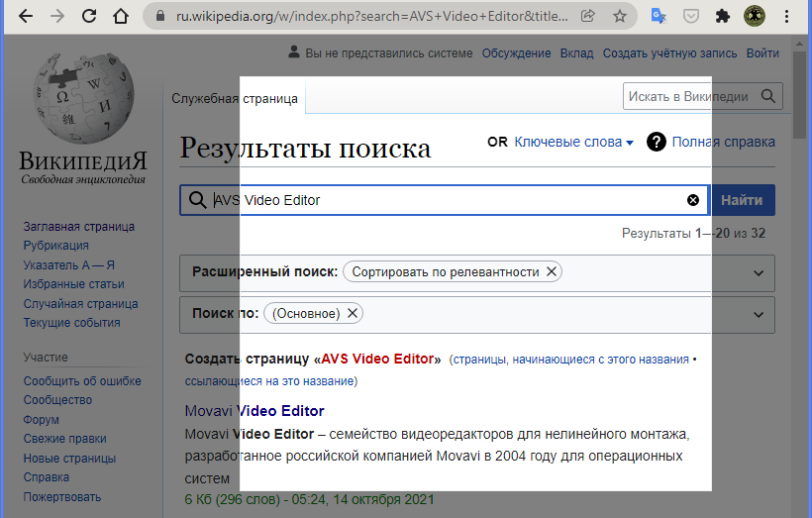Click the question mark help icon
The width and height of the screenshot is (812, 518).
click(657, 142)
